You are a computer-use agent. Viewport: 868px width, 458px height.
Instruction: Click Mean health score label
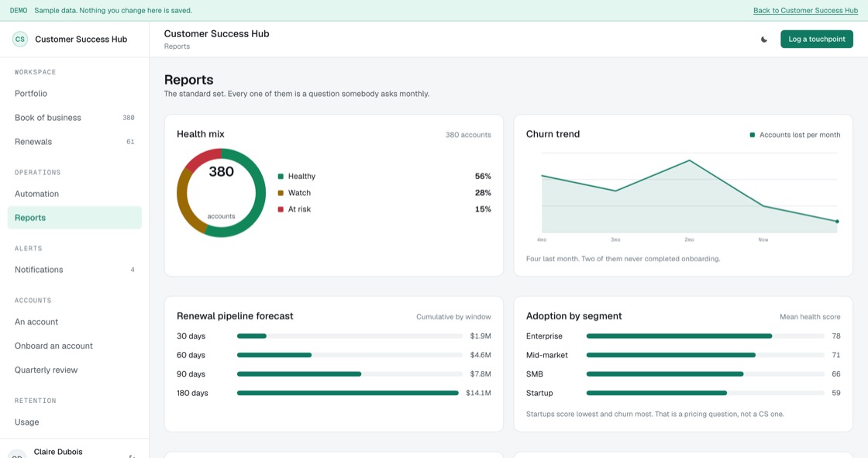810,317
